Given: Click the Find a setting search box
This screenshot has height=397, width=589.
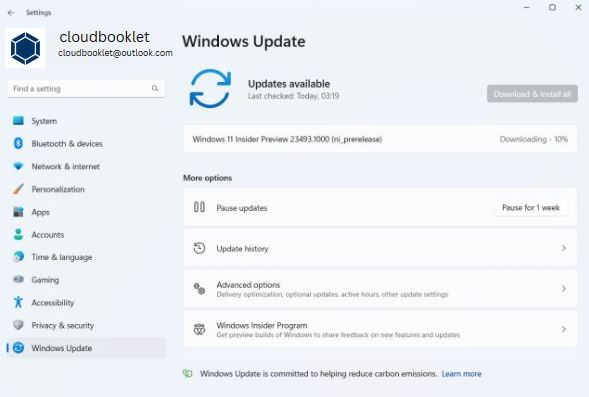Looking at the screenshot, I should 86,89.
